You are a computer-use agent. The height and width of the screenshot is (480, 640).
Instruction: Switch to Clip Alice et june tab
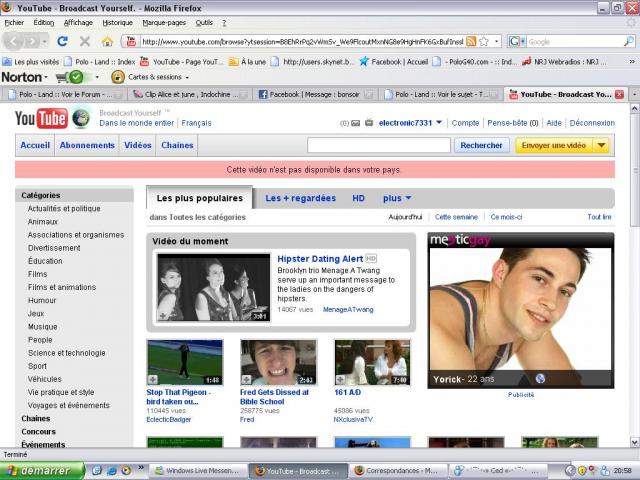point(191,94)
